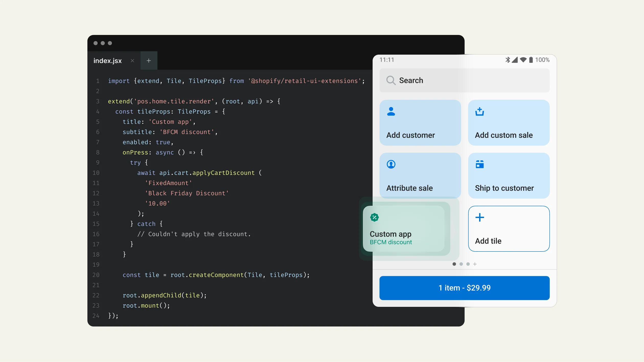Click the Bluetooth status icon in toolbar
Viewport: 644px width, 362px height.
pyautogui.click(x=505, y=60)
